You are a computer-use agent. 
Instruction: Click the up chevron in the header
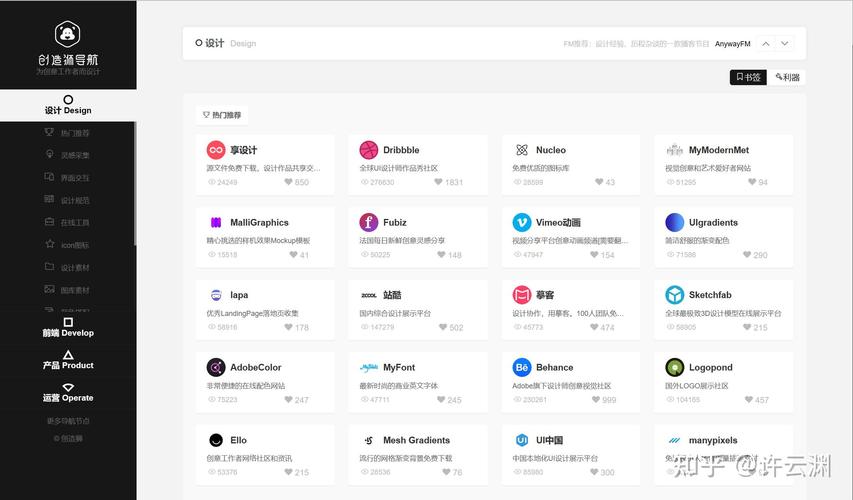[x=765, y=44]
